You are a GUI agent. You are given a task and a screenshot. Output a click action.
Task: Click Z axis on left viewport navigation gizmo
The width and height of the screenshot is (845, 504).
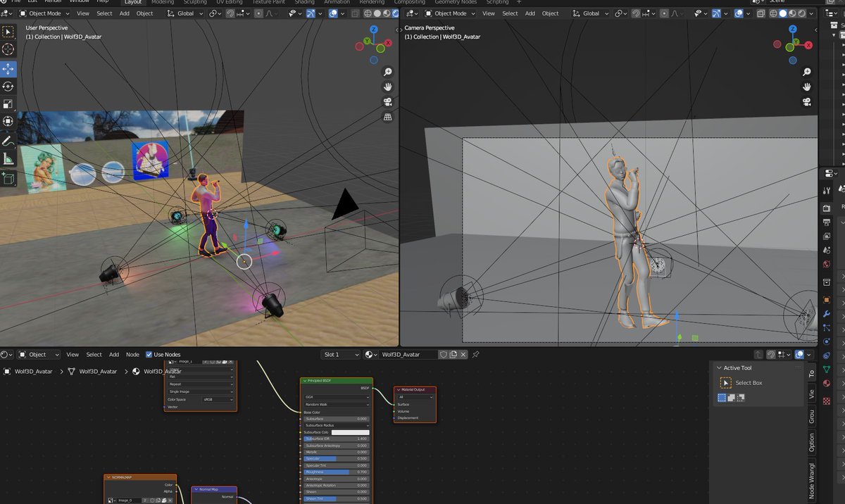[x=374, y=30]
